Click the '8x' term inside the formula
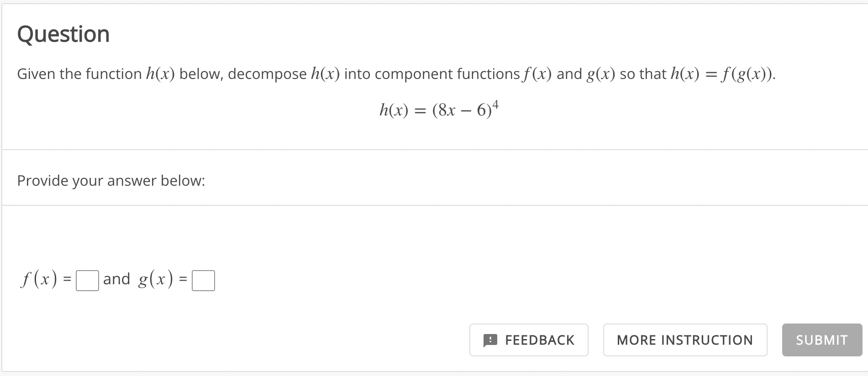 [x=447, y=110]
